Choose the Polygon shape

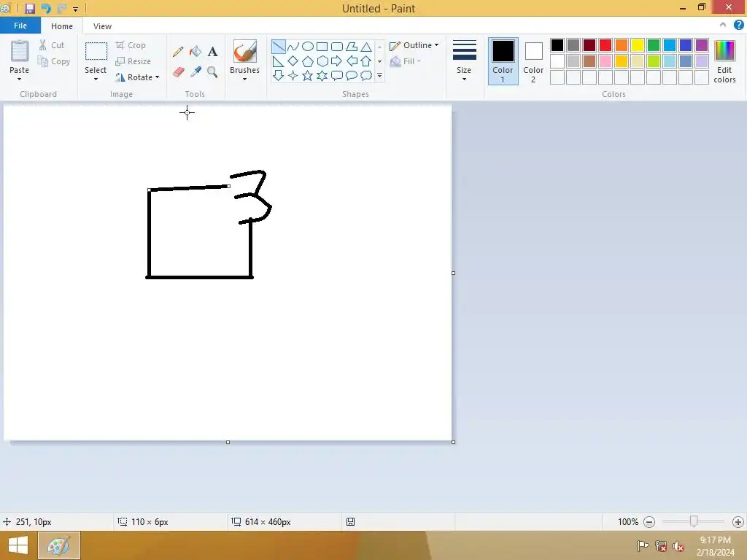(352, 47)
